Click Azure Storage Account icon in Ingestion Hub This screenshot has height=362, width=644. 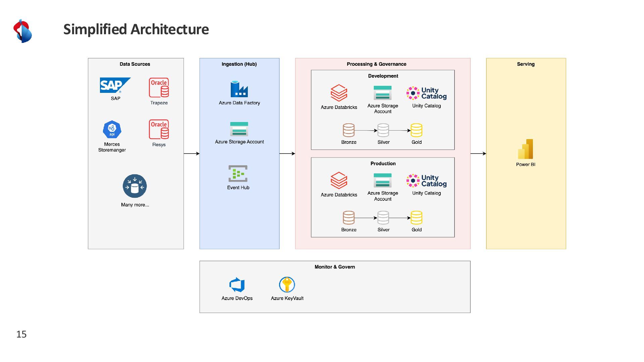coord(239,129)
